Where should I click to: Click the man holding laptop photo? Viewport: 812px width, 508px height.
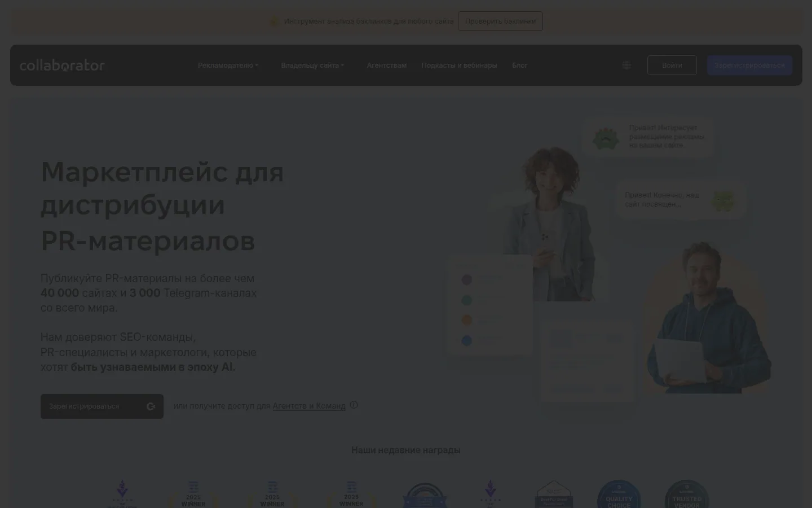coord(708,319)
